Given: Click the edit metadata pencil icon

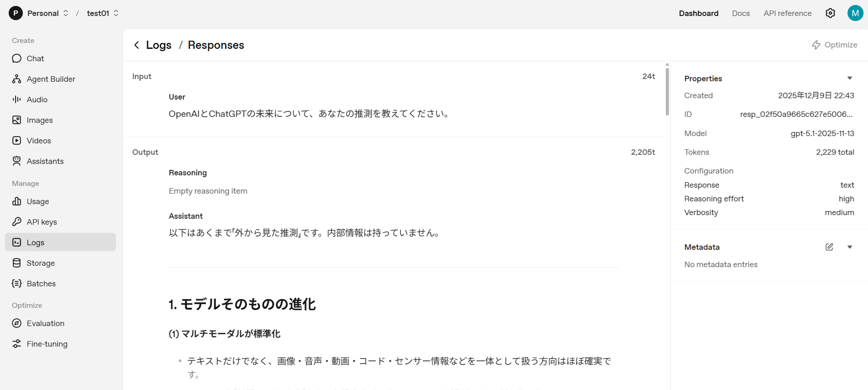Looking at the screenshot, I should tap(829, 247).
